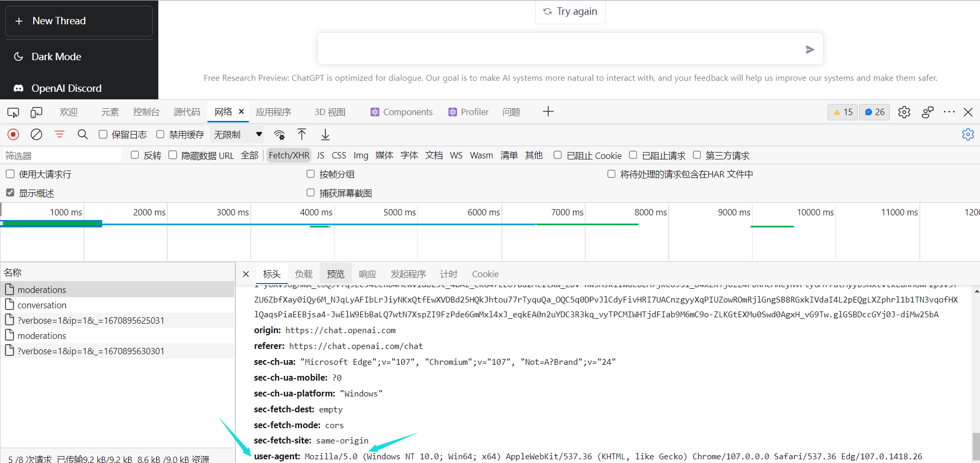
Task: Check the 已阻止 Cookie checkbox
Action: (557, 155)
